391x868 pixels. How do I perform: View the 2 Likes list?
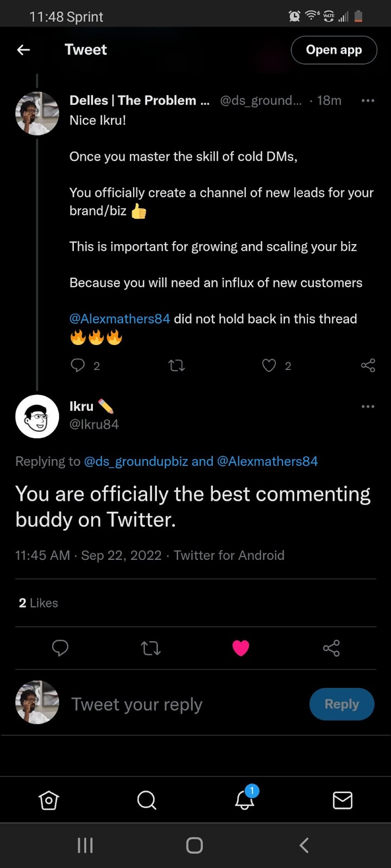click(x=38, y=603)
